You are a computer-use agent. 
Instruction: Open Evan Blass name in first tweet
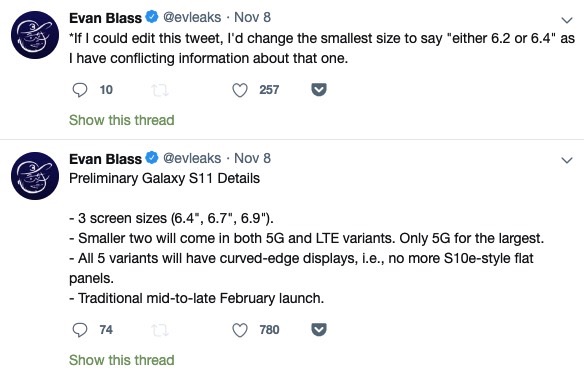click(x=105, y=18)
